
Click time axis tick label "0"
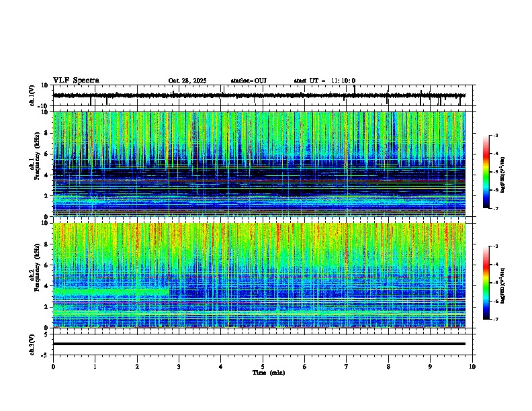[53, 367]
